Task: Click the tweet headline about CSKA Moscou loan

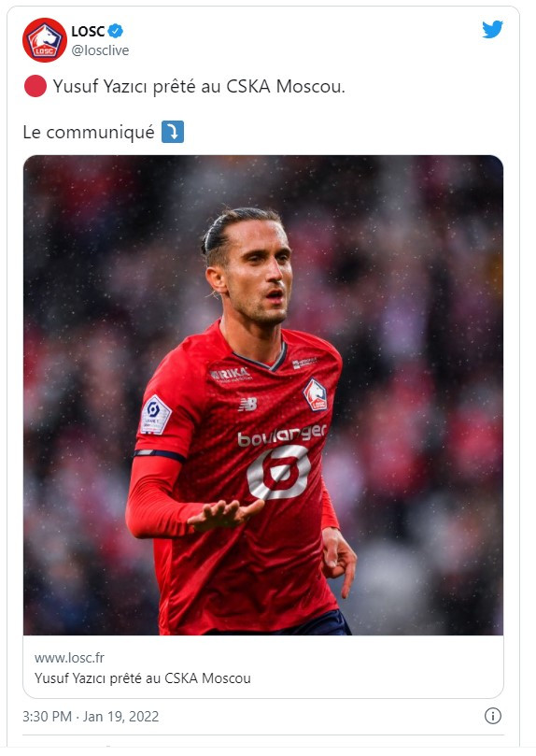Action: (199, 87)
